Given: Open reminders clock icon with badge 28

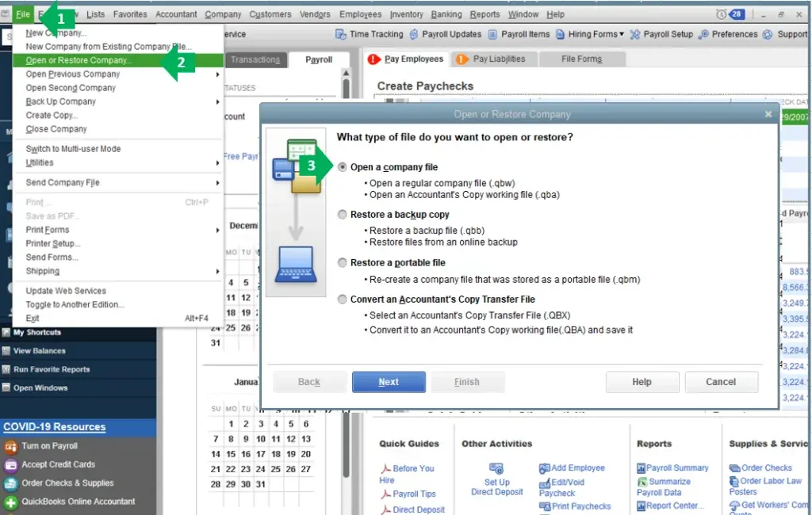Looking at the screenshot, I should pyautogui.click(x=730, y=14).
